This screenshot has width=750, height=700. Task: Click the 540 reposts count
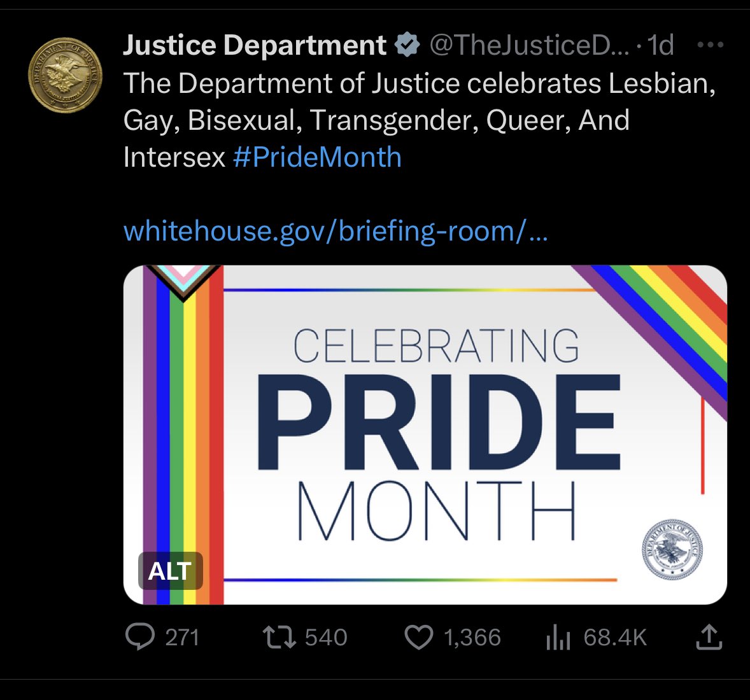pyautogui.click(x=326, y=637)
